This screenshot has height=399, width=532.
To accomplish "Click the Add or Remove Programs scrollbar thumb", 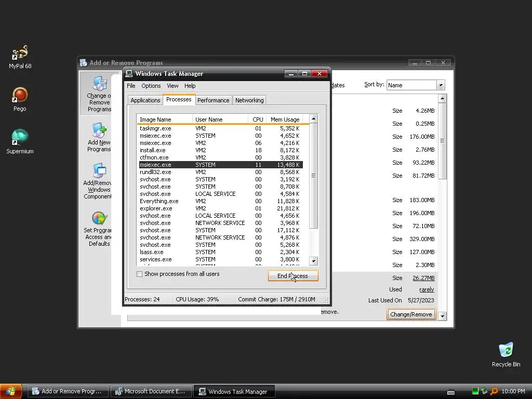I will [x=442, y=141].
